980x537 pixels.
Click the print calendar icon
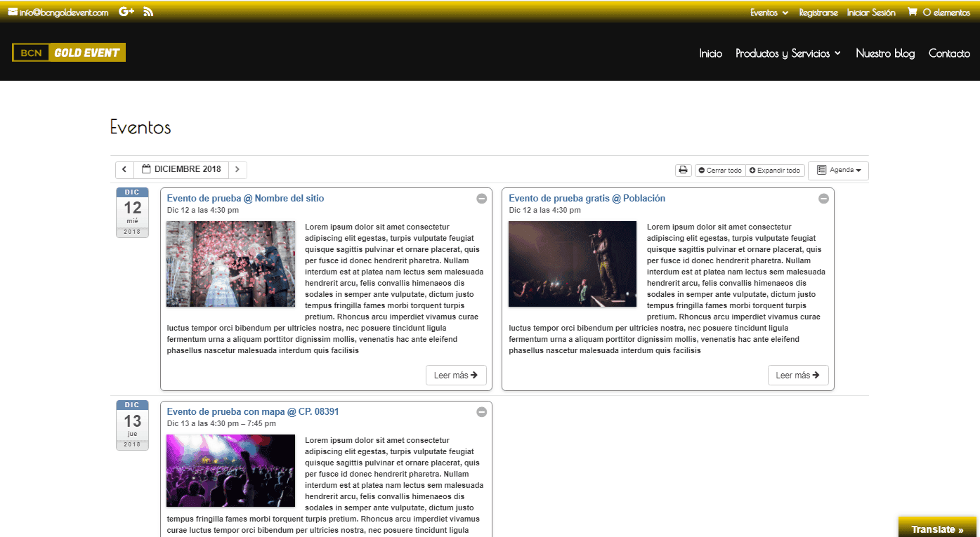683,171
